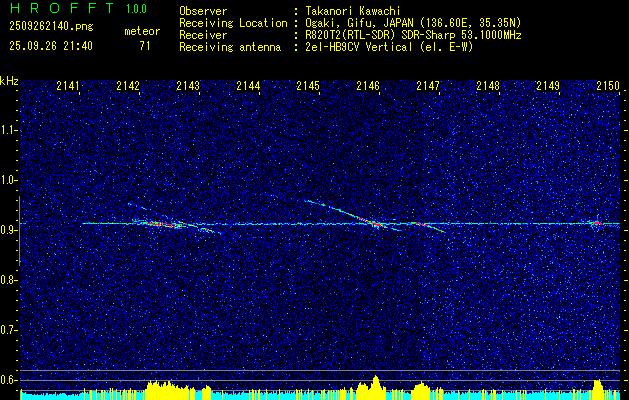Click the 1.1 kHz frequency axis label

tap(8, 130)
